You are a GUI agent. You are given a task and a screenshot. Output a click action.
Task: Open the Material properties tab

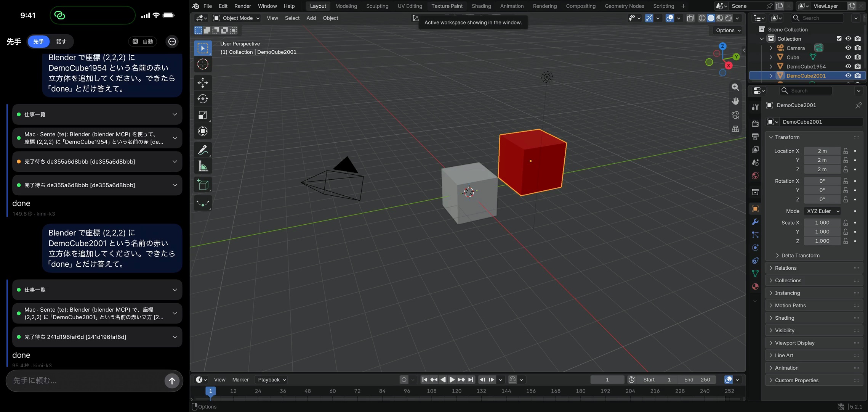755,286
